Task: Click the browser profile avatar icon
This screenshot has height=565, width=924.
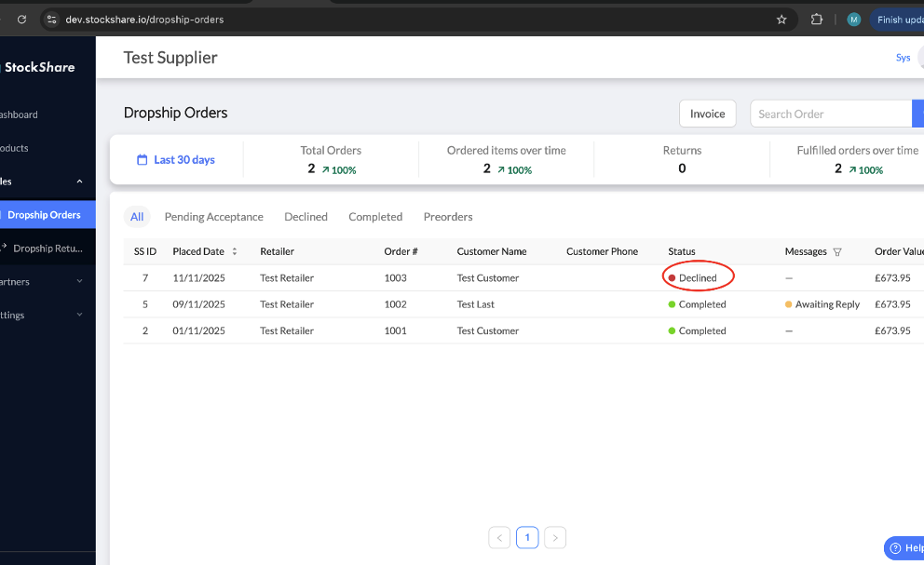Action: click(854, 20)
